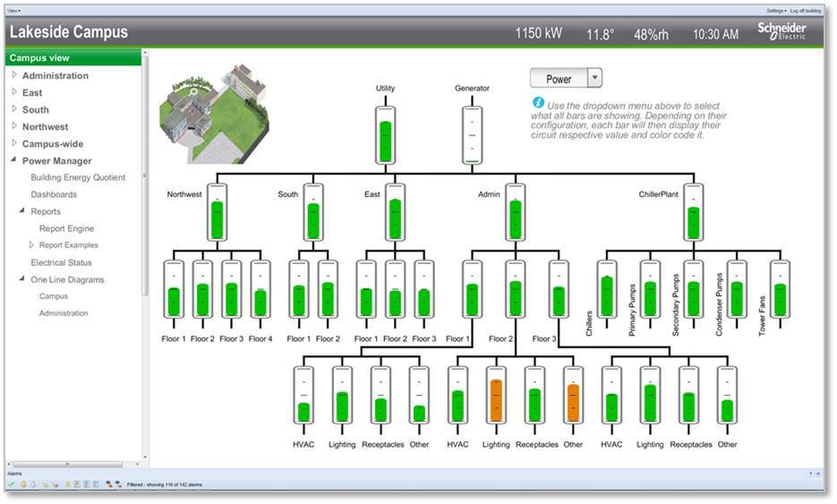837x504 pixels.
Task: Click the orange Floor 2 Lighting bar
Action: pyautogui.click(x=495, y=394)
